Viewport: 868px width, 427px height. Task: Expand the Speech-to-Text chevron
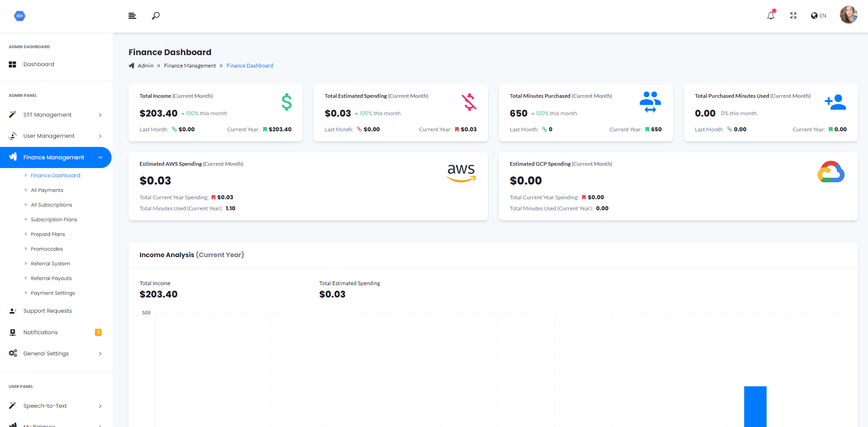100,406
